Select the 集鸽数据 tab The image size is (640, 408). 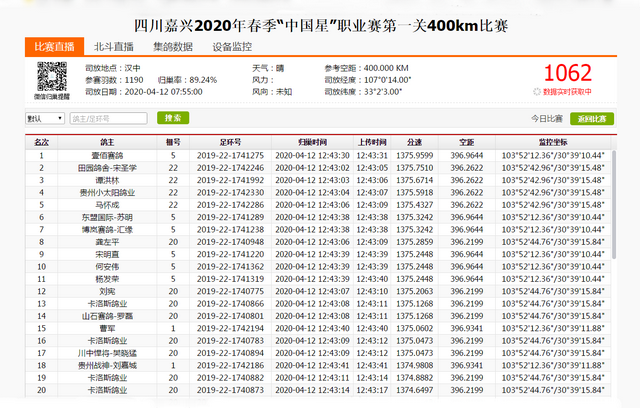173,46
